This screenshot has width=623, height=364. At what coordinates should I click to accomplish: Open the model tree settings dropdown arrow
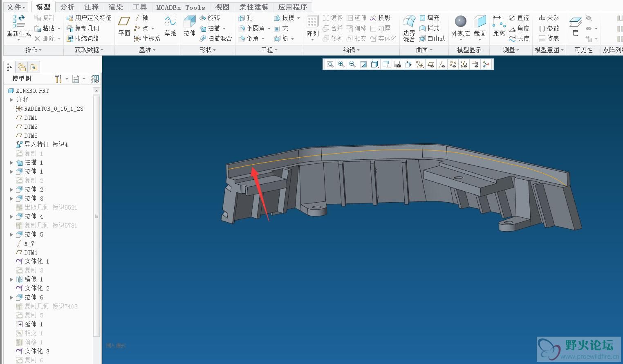tap(66, 78)
